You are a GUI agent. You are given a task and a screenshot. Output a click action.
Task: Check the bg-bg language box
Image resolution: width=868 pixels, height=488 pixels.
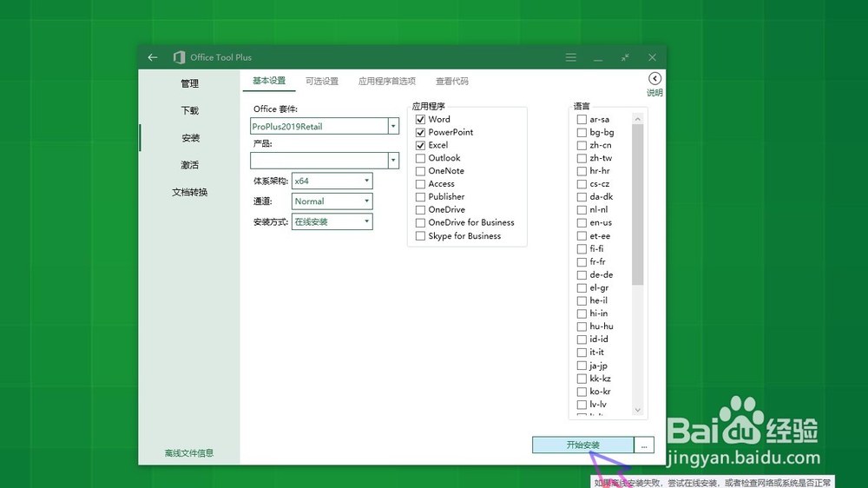[x=582, y=132]
